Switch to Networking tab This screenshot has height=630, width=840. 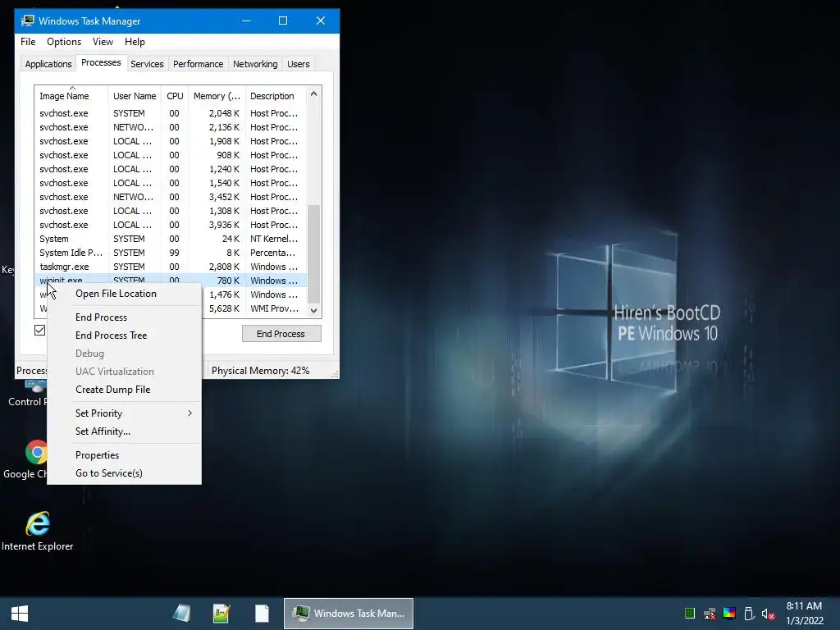(x=255, y=64)
